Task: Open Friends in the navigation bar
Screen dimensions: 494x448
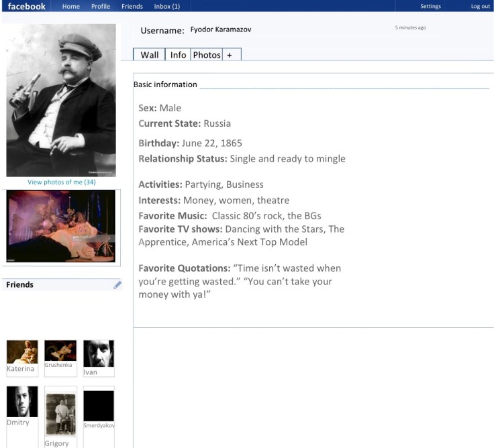Action: 132,6
